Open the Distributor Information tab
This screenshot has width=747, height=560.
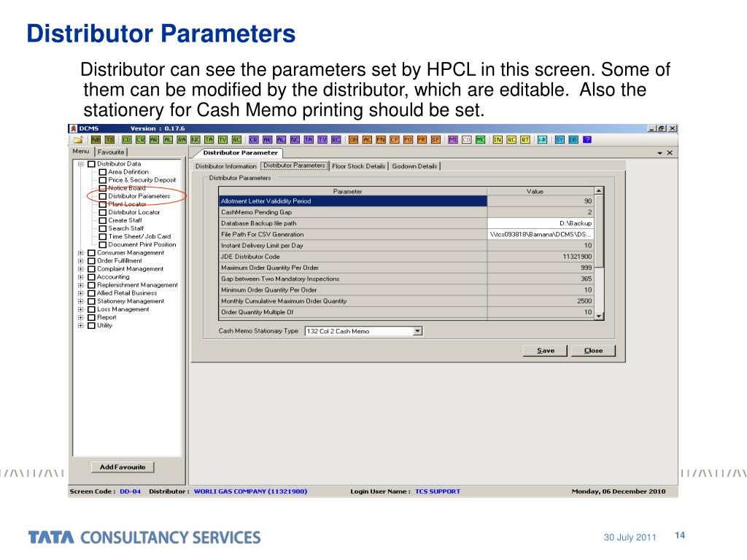coord(226,166)
